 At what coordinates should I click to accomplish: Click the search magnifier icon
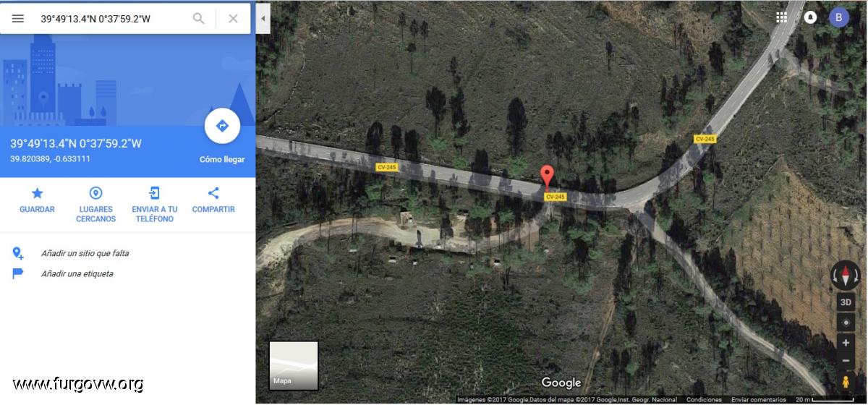point(198,19)
